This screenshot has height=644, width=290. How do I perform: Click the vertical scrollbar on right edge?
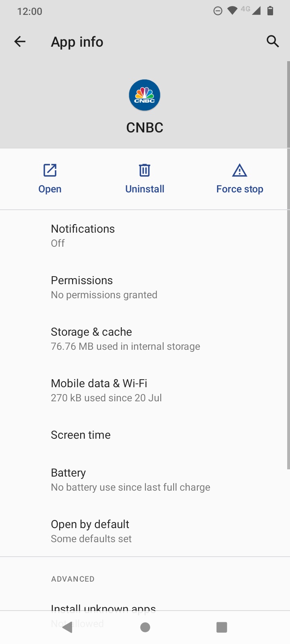pyautogui.click(x=288, y=265)
